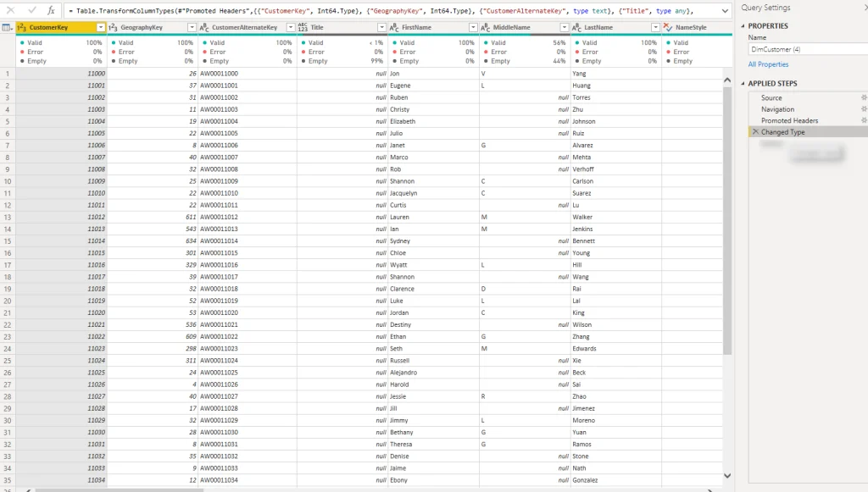868x492 pixels.
Task: Click the Query Settings pane title
Action: (x=765, y=8)
